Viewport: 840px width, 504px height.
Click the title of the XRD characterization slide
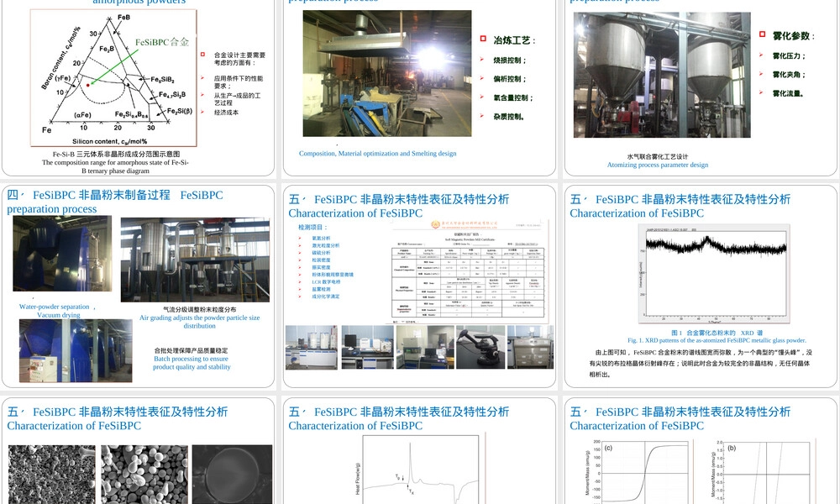click(x=680, y=206)
